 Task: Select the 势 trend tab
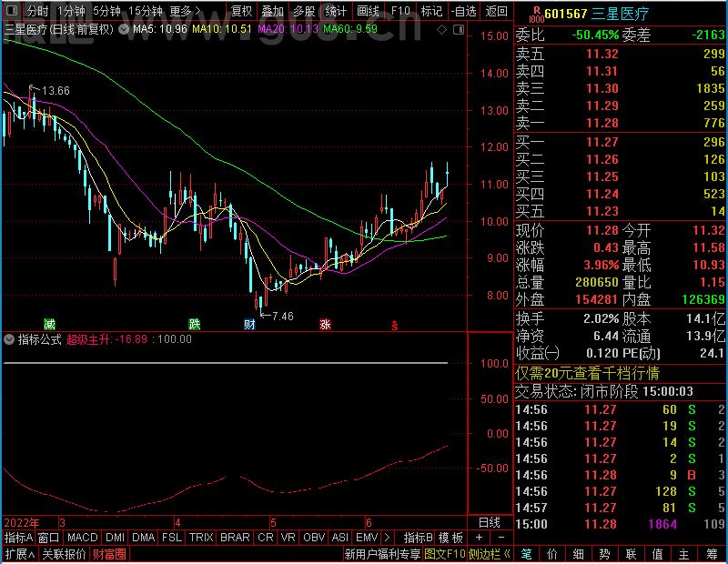[604, 554]
